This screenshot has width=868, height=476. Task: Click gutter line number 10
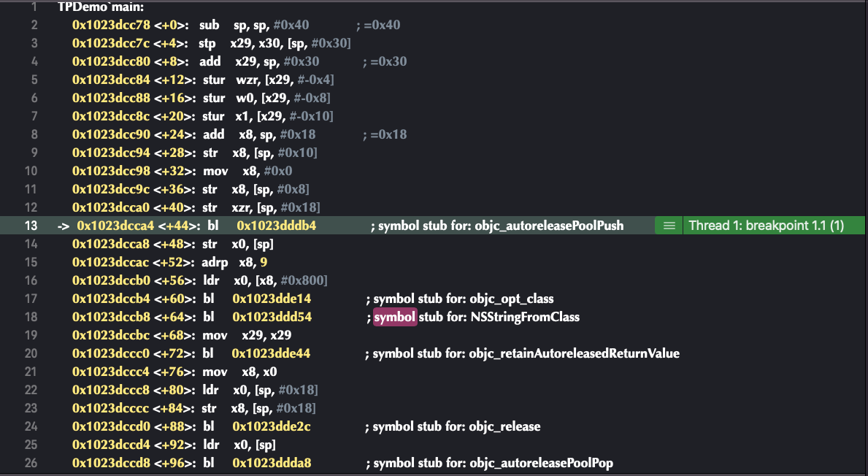(31, 171)
